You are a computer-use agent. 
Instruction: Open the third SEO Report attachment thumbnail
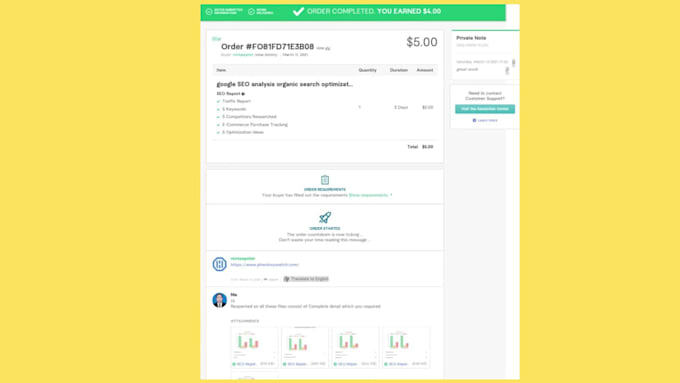356,347
